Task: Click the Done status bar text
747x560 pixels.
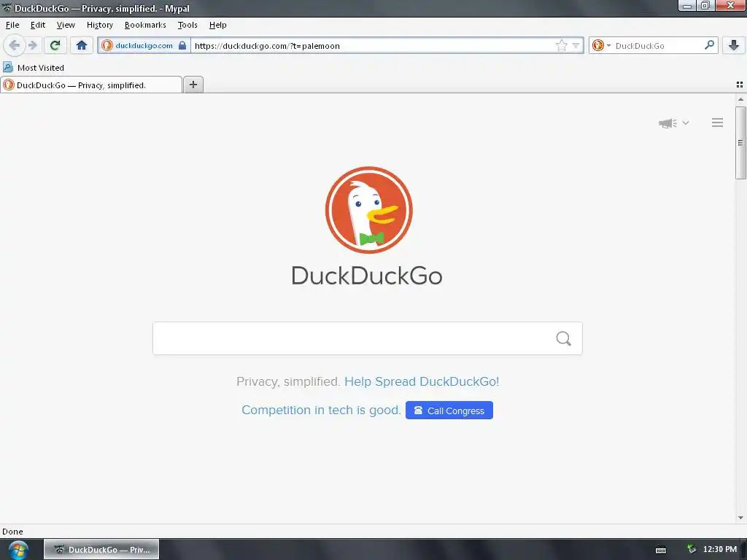Action: point(12,532)
